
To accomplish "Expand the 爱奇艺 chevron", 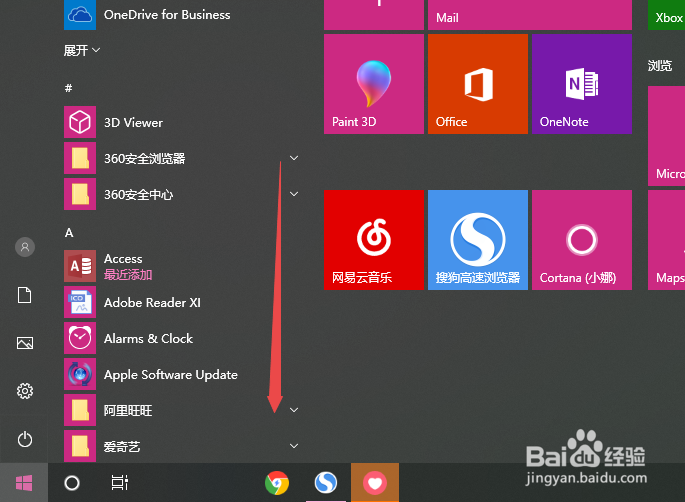I will click(294, 446).
